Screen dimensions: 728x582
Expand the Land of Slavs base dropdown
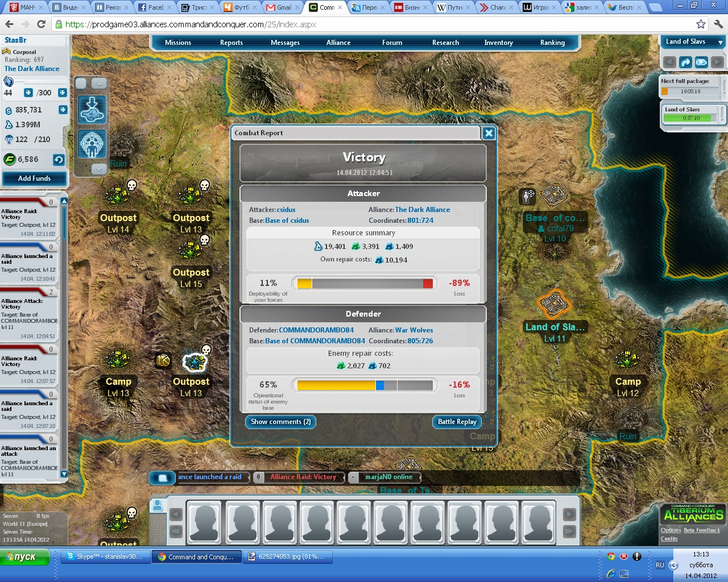(721, 43)
